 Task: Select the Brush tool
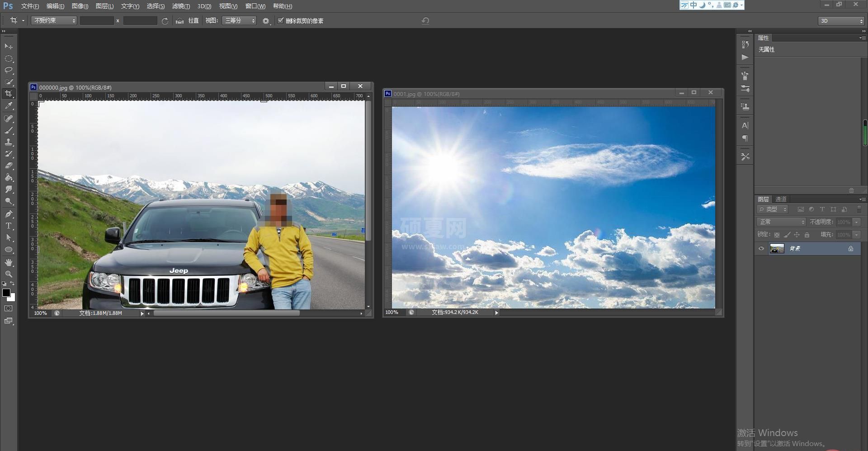pos(9,130)
